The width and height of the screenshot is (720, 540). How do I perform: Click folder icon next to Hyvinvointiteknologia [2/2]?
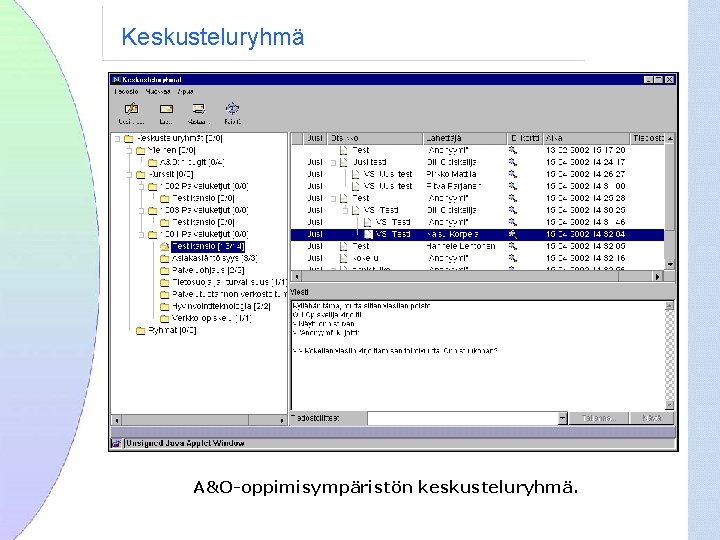coord(164,306)
